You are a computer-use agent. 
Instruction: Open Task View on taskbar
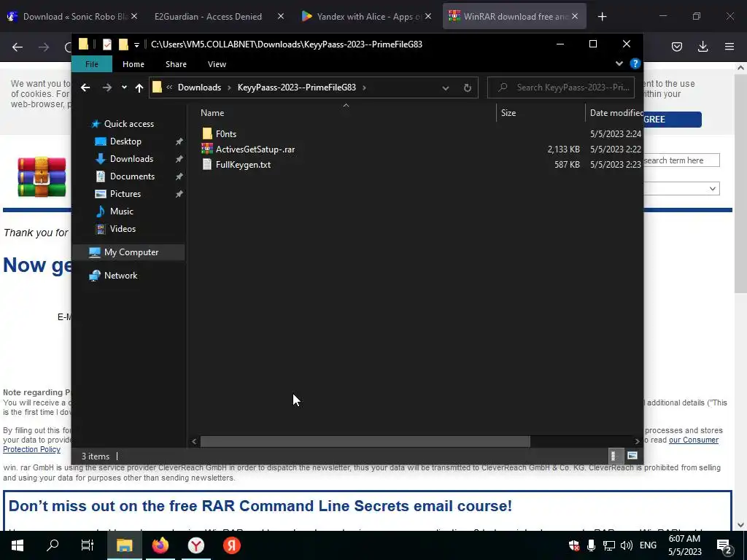(x=88, y=545)
